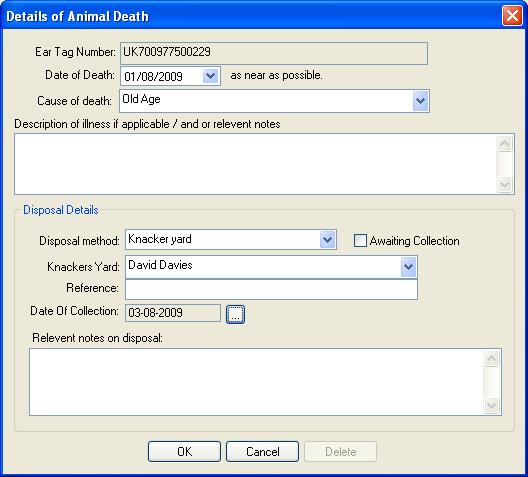528x477 pixels.
Task: Click the illness notes scroll down arrow
Action: click(x=504, y=184)
